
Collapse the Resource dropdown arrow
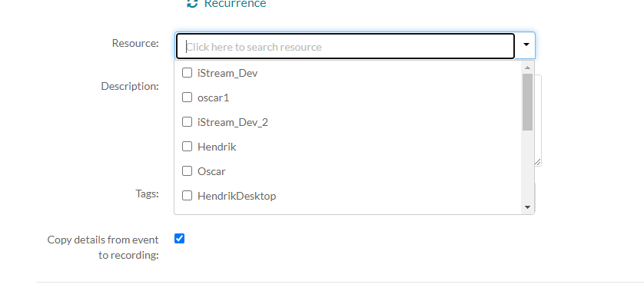(x=526, y=45)
